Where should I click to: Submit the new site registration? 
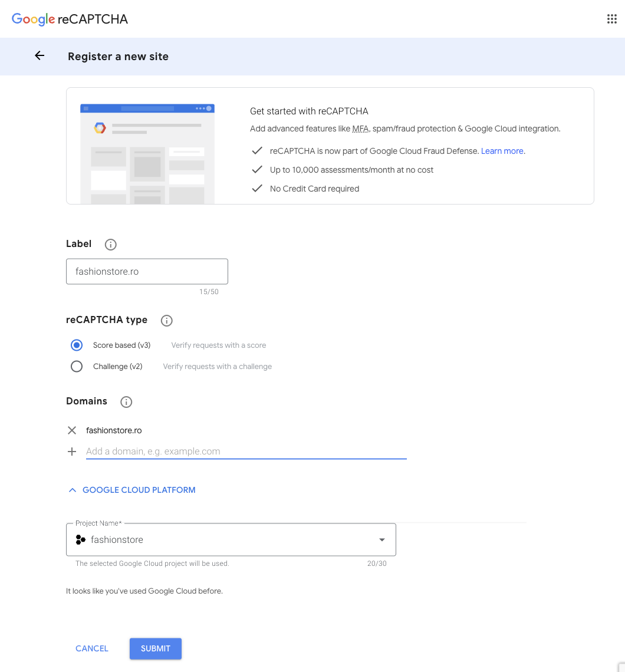pos(156,648)
